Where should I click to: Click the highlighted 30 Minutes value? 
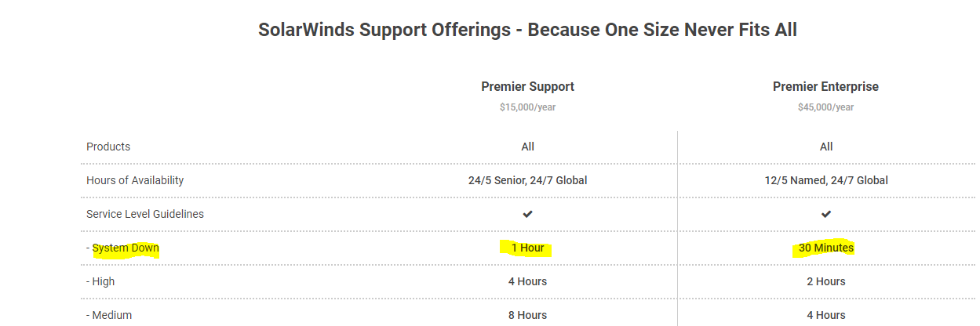826,248
